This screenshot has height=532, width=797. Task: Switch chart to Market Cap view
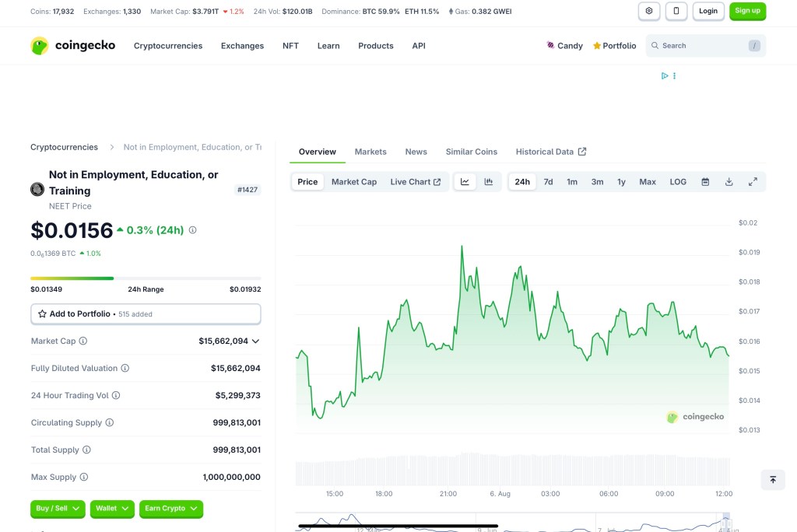[x=353, y=182]
